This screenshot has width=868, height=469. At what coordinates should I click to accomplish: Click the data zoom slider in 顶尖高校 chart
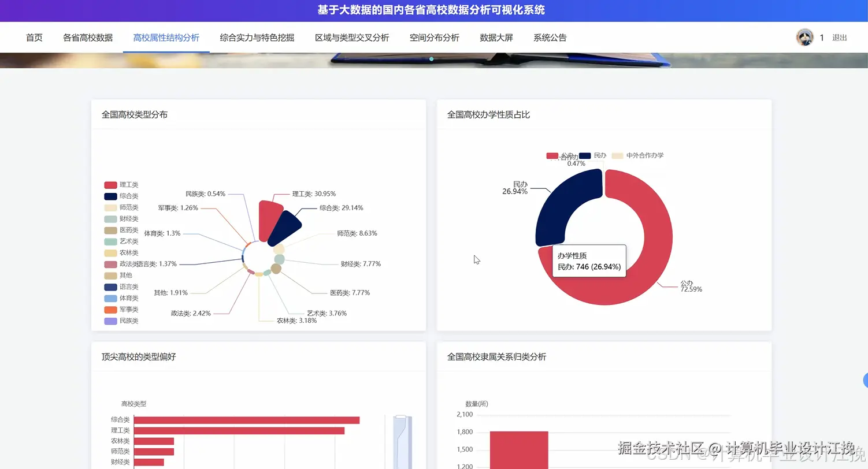pos(403,442)
